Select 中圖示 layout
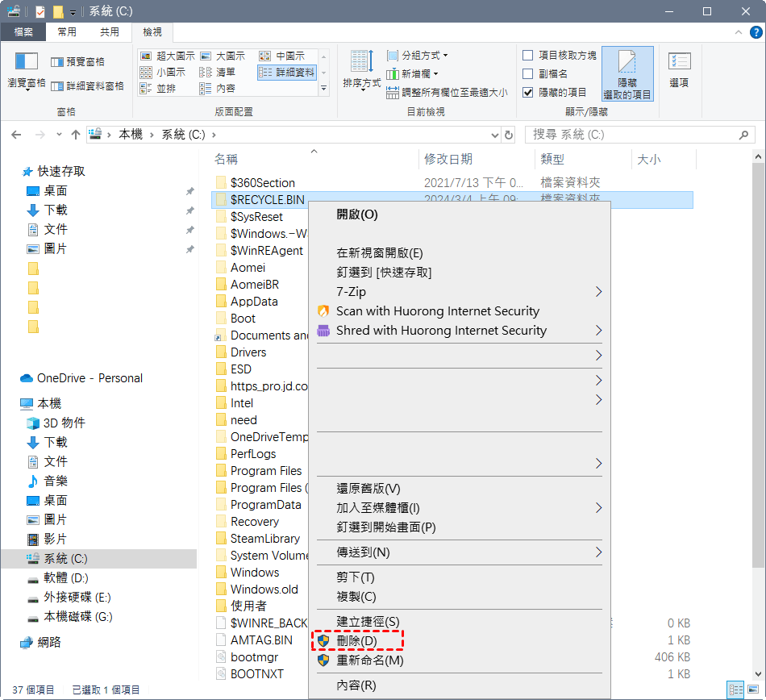Image resolution: width=766 pixels, height=700 pixels. click(x=282, y=56)
